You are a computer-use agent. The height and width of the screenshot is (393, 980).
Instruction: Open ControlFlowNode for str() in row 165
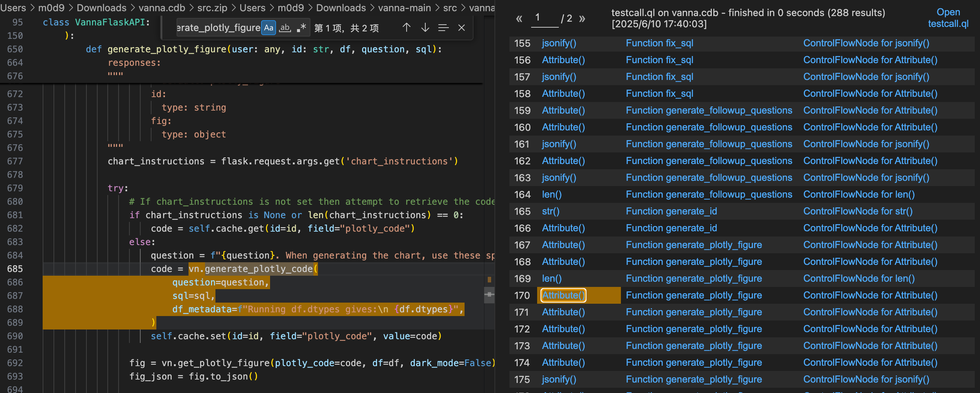857,211
